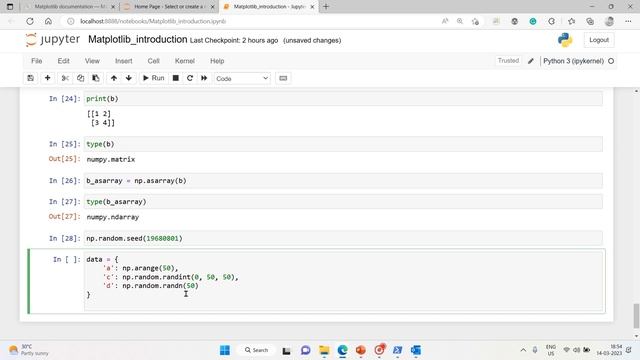This screenshot has width=640, height=360.
Task: Open the Edit menu
Action: click(63, 61)
